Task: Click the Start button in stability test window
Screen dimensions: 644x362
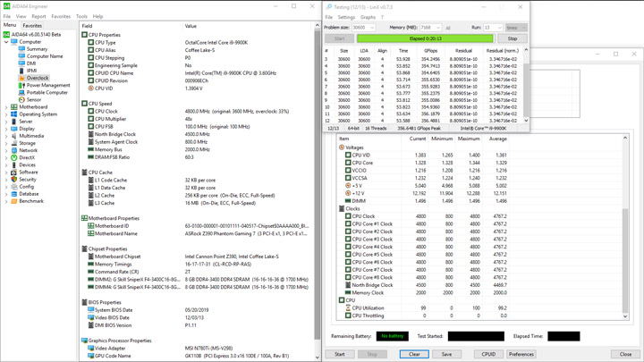Action: click(x=340, y=354)
